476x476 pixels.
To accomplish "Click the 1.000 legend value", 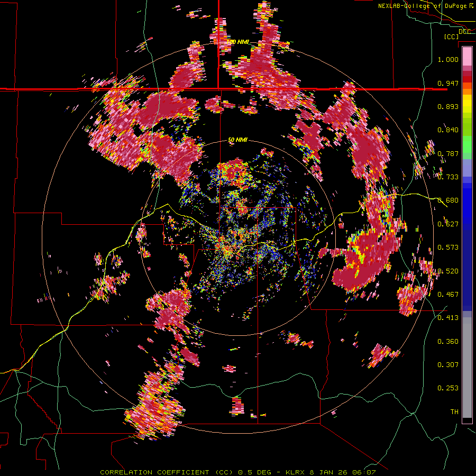I will tap(448, 59).
